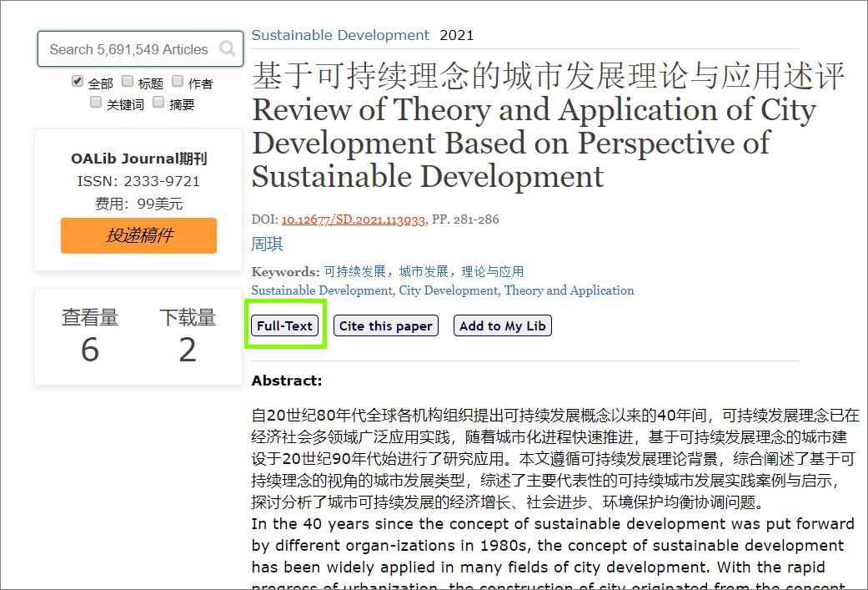Open the City Development keyword link
This screenshot has width=868, height=590.
pos(450,290)
